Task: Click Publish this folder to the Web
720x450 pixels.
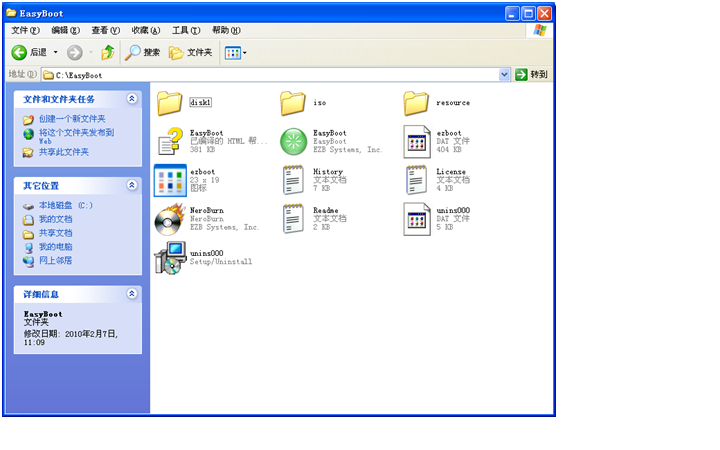Action: [x=76, y=137]
